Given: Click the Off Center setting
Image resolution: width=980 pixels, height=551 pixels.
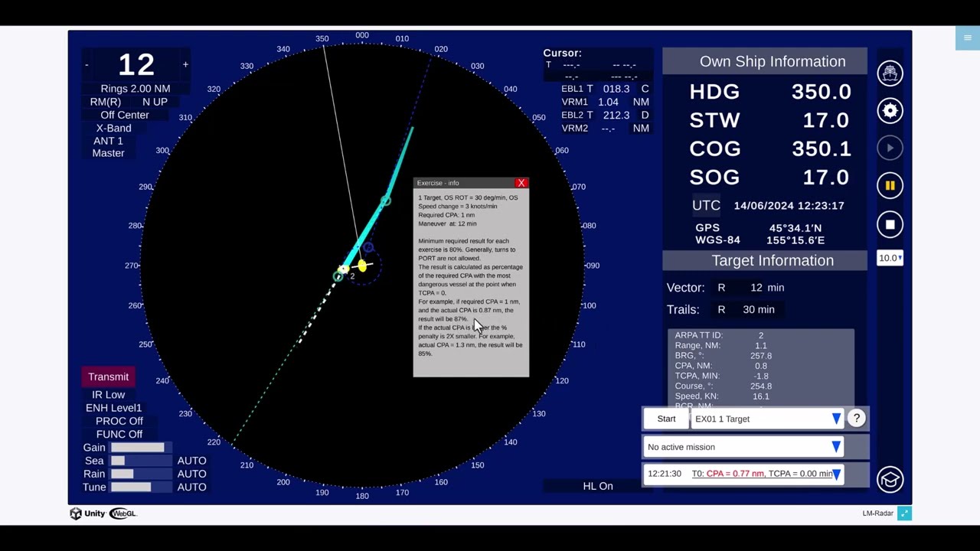Looking at the screenshot, I should point(125,115).
